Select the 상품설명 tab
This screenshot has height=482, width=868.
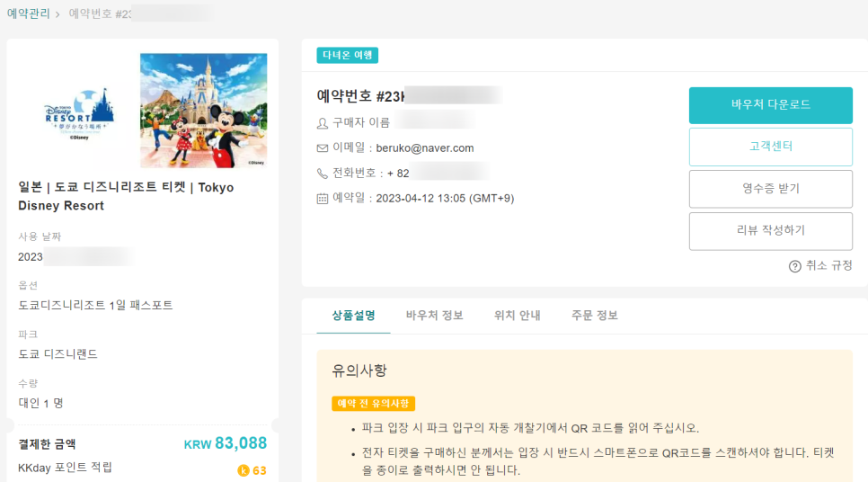click(x=353, y=316)
